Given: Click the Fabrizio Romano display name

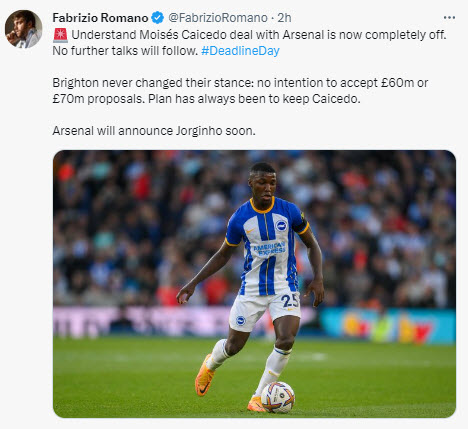Looking at the screenshot, I should coord(100,18).
